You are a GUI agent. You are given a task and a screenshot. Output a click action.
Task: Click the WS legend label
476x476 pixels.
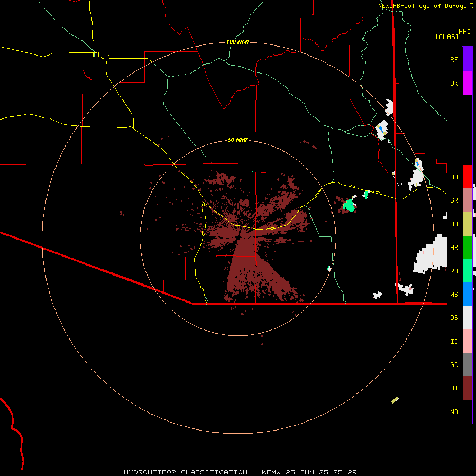(454, 295)
